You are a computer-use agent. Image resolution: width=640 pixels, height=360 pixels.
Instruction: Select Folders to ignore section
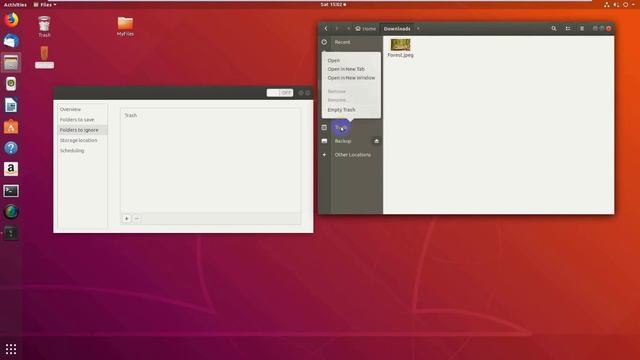click(82, 130)
